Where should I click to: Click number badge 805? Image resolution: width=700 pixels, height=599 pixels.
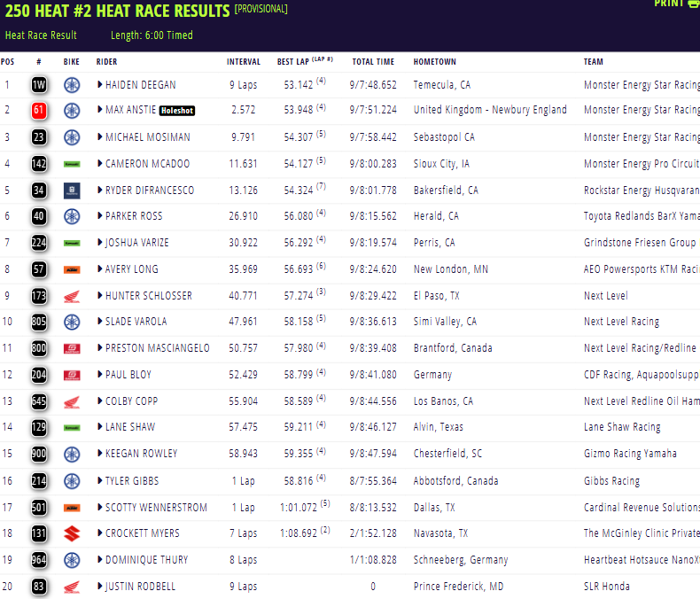39,322
